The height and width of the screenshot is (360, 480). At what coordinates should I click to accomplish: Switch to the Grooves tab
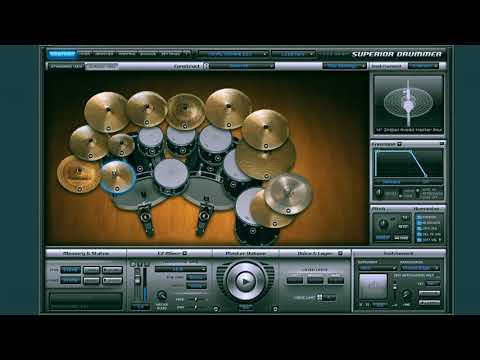click(104, 54)
